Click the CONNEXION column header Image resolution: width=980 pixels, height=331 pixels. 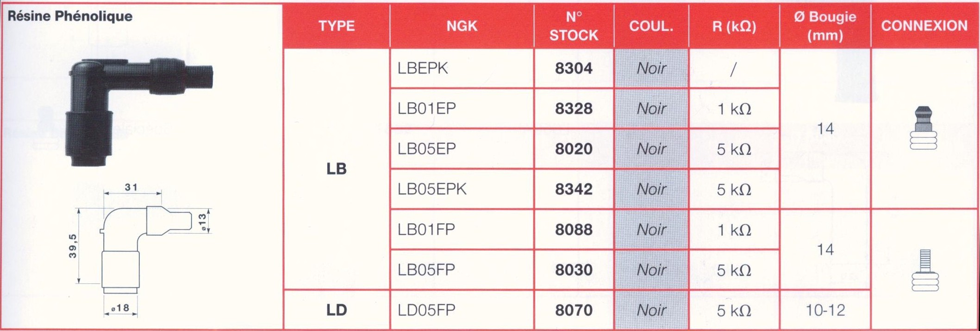924,26
